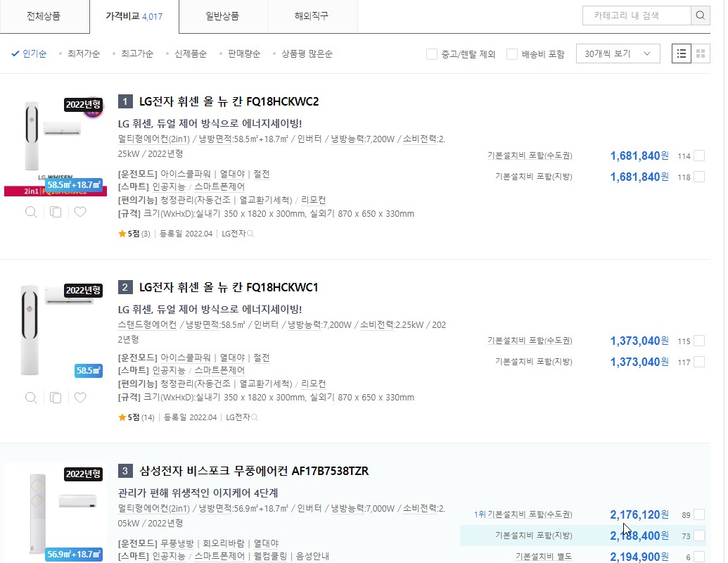728x563 pixels.
Task: Compare copy icon under FQ18HCKWC2 product
Action: click(x=56, y=213)
